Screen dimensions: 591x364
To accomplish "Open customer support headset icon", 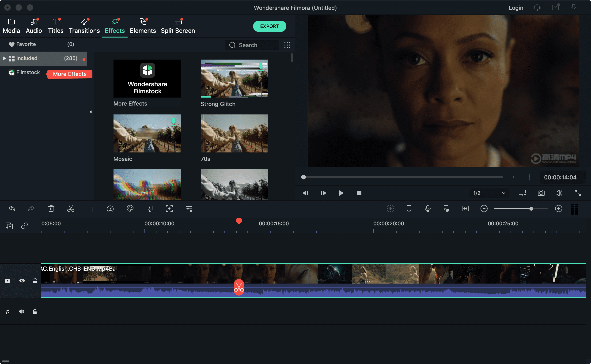I will (537, 8).
